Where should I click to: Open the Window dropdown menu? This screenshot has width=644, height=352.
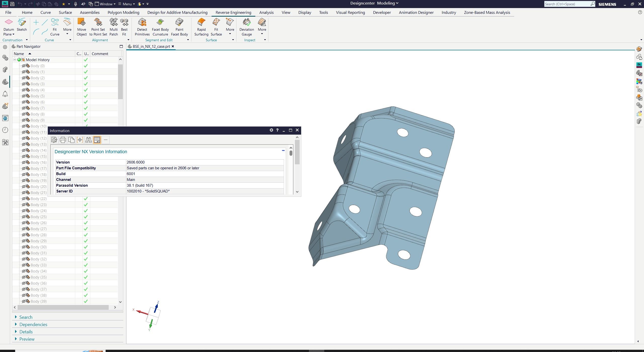105,4
